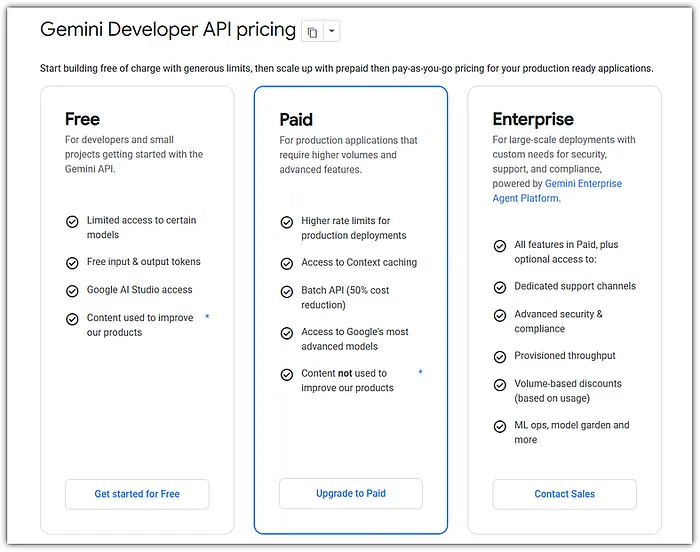The width and height of the screenshot is (700, 552).
Task: Click Free plan description 'For developers and small projects'
Action: 134,154
